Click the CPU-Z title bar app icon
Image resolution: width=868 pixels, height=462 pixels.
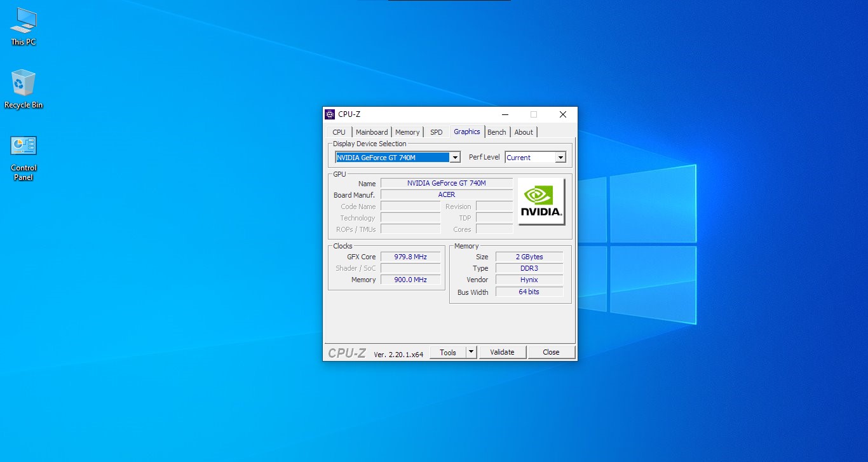pyautogui.click(x=330, y=114)
